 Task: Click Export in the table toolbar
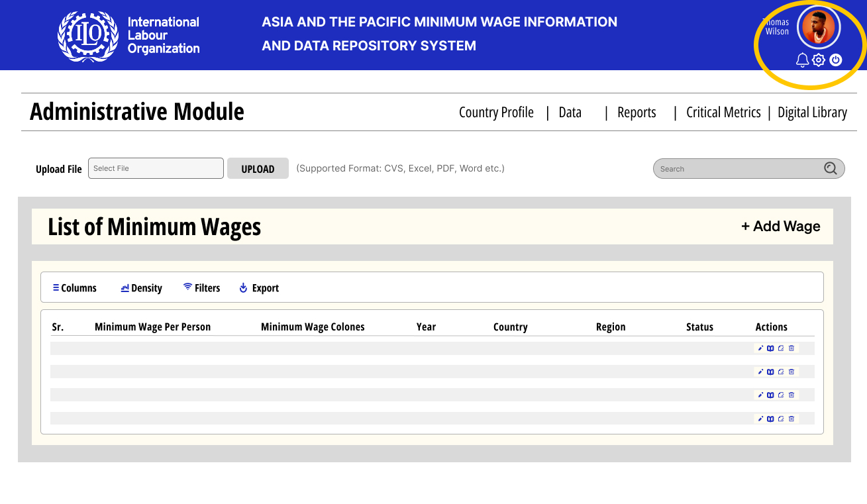[259, 288]
